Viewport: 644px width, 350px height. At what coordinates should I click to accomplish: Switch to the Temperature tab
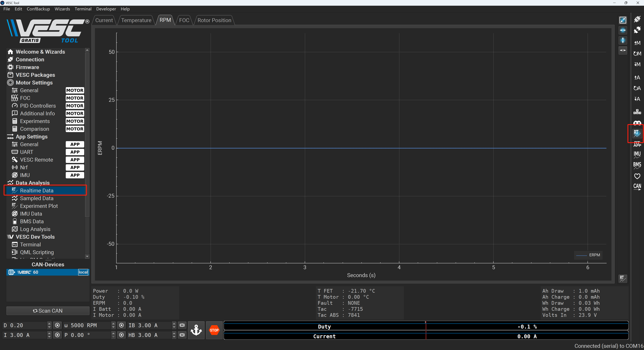136,20
